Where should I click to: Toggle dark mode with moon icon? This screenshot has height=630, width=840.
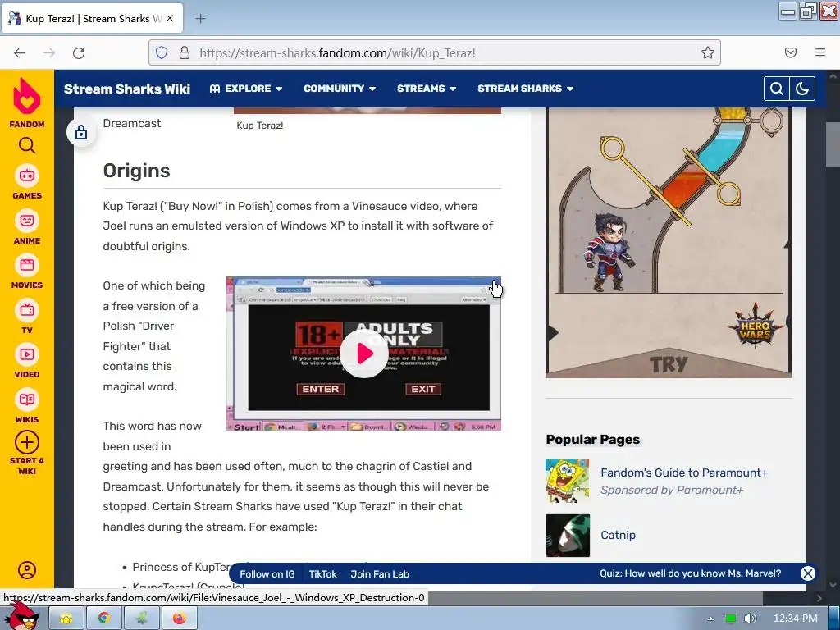tap(802, 89)
